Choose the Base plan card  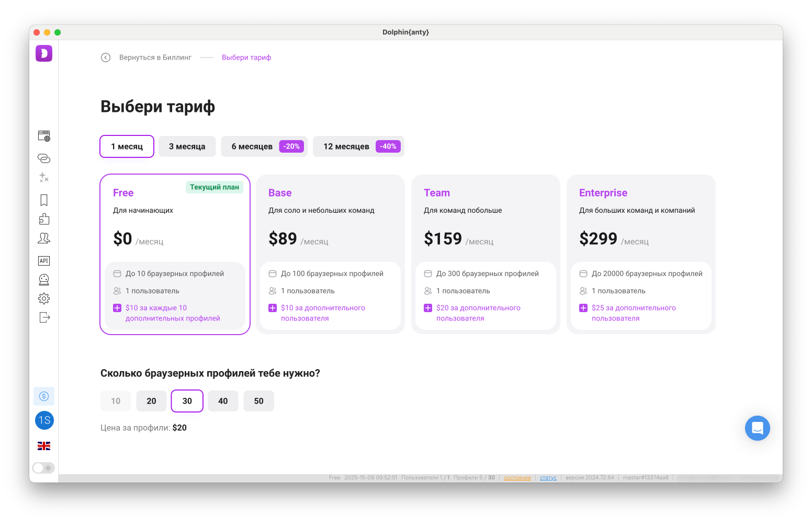coord(331,254)
